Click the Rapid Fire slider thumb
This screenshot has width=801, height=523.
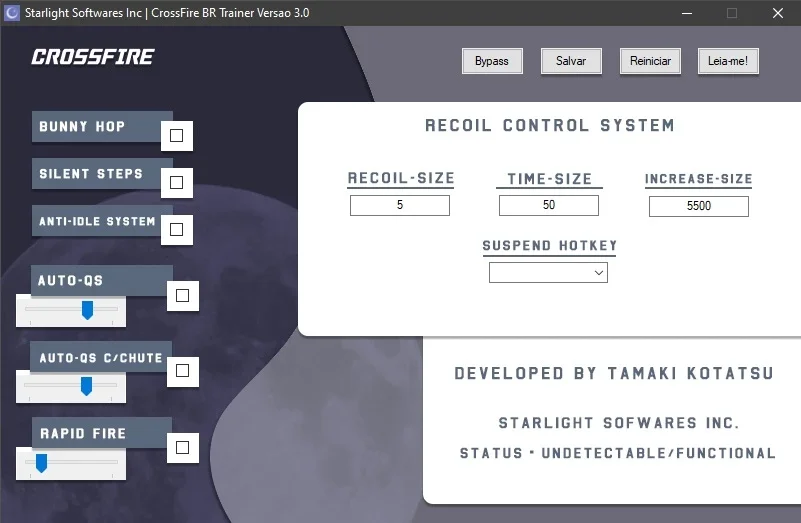click(x=41, y=463)
